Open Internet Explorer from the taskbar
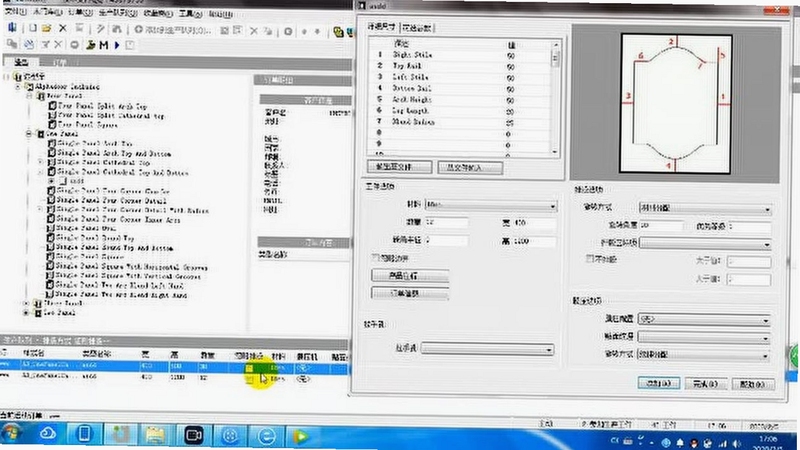800x450 pixels. pos(266,436)
